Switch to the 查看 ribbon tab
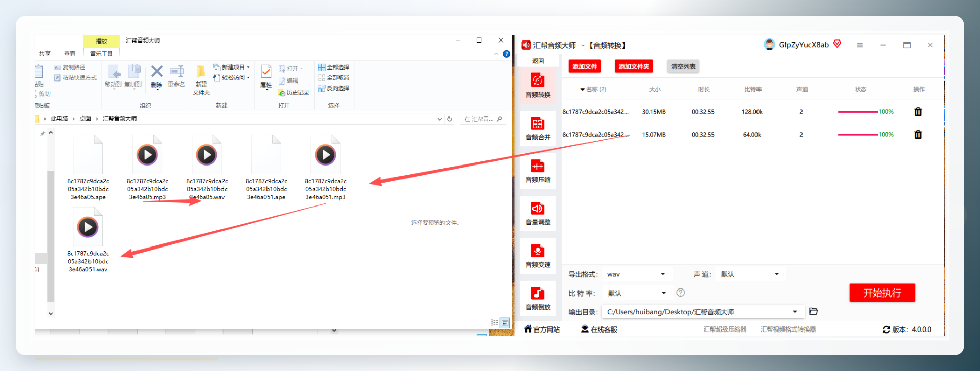This screenshot has width=980, height=371. [70, 54]
